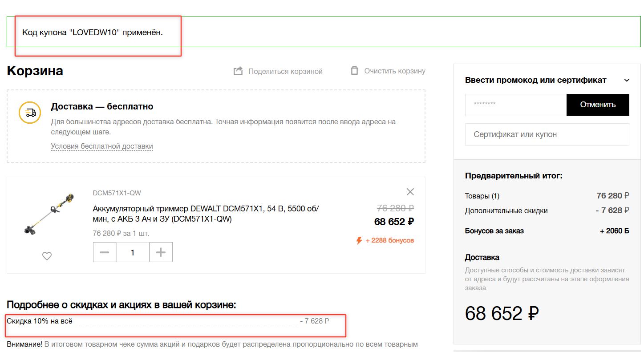
Task: Click the masked promo code input field
Action: pyautogui.click(x=515, y=105)
